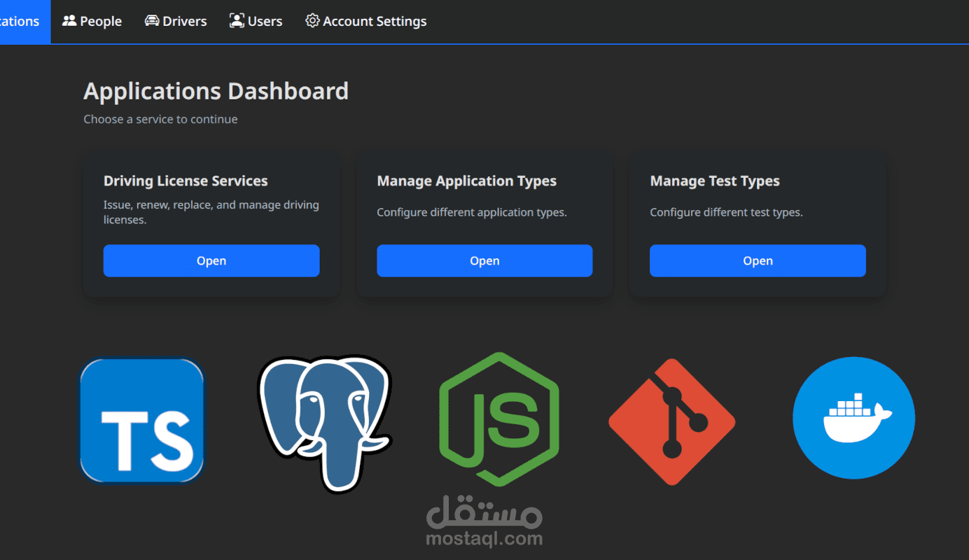Select the partially visible Applications tab
This screenshot has height=560, width=969.
pyautogui.click(x=25, y=21)
